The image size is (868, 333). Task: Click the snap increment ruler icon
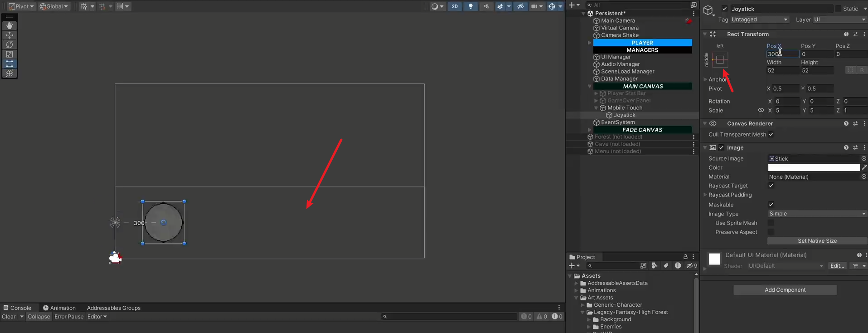pos(120,6)
